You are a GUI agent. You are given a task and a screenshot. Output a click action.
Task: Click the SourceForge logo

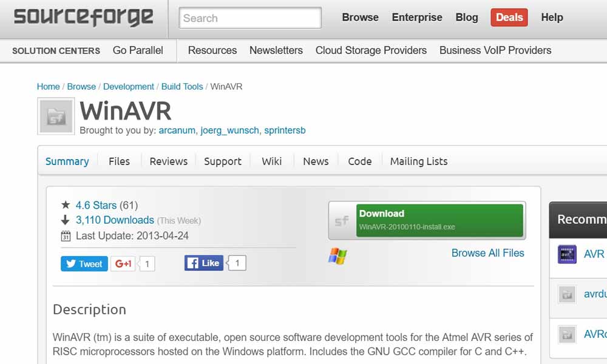(x=84, y=17)
